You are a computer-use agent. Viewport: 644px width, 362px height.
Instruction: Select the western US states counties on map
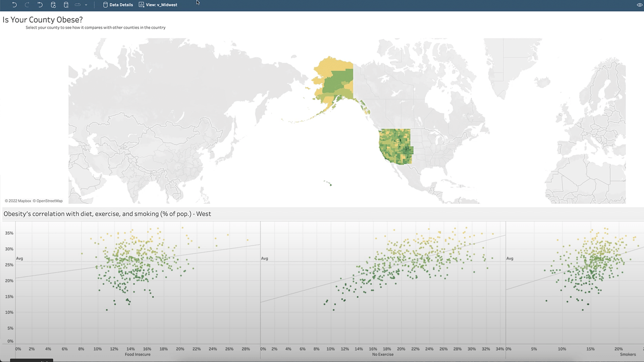(x=395, y=146)
